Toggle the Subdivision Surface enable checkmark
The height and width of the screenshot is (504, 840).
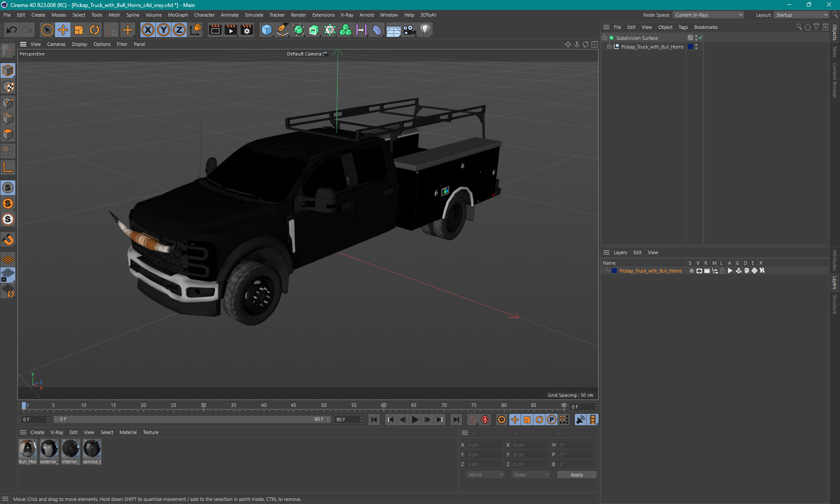(x=701, y=38)
